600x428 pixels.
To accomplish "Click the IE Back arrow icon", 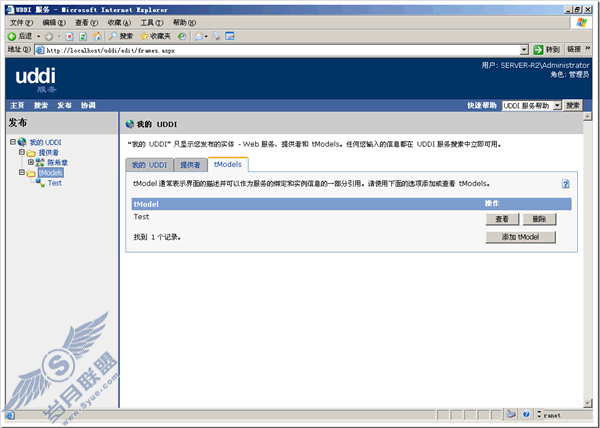I will 12,36.
